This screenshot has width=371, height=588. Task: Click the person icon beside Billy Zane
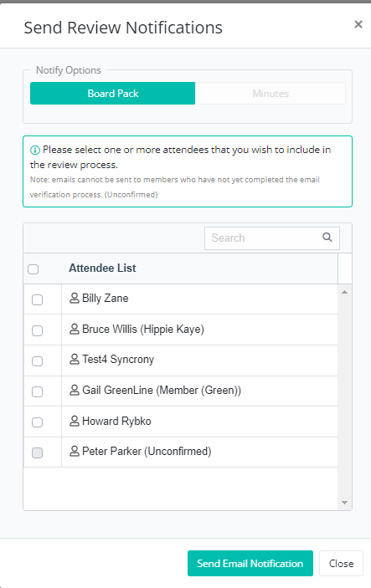pyautogui.click(x=75, y=298)
